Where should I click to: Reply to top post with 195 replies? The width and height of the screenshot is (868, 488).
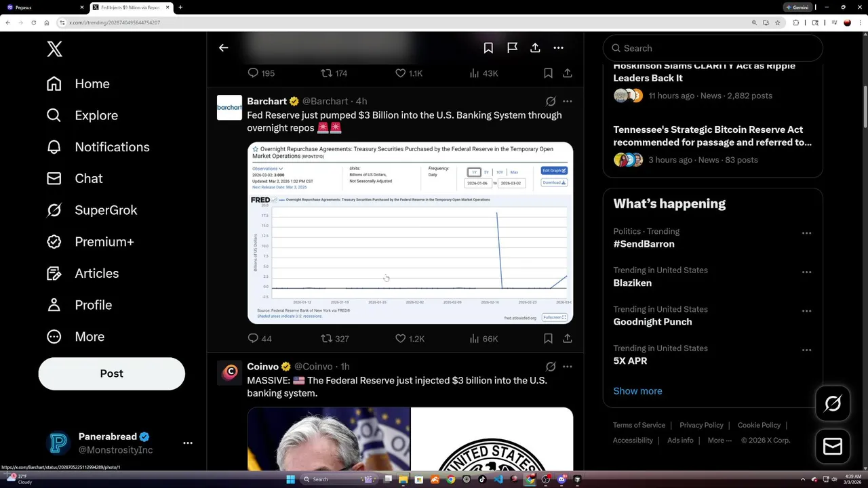pos(260,73)
